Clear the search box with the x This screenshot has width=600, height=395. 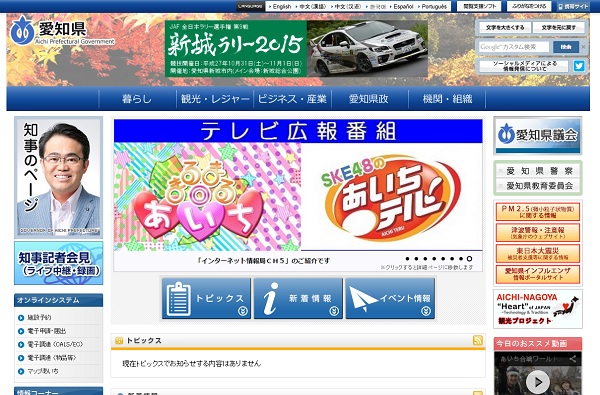(583, 47)
